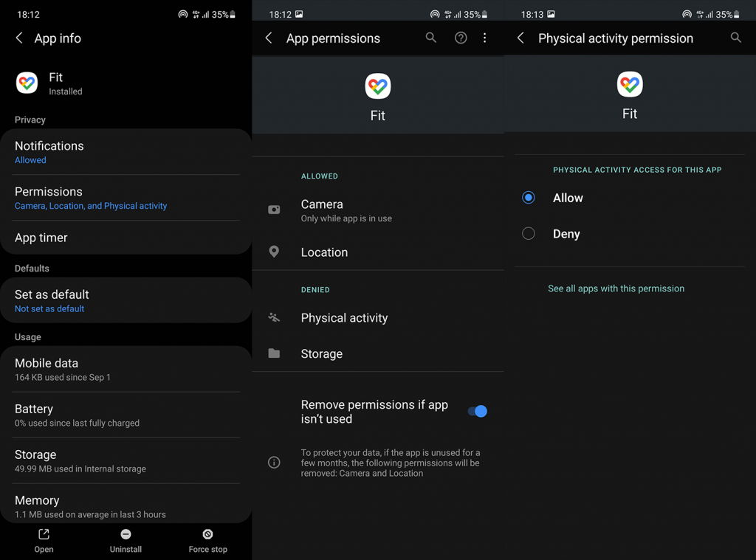Tap the camera icon beside Camera permission

(274, 210)
